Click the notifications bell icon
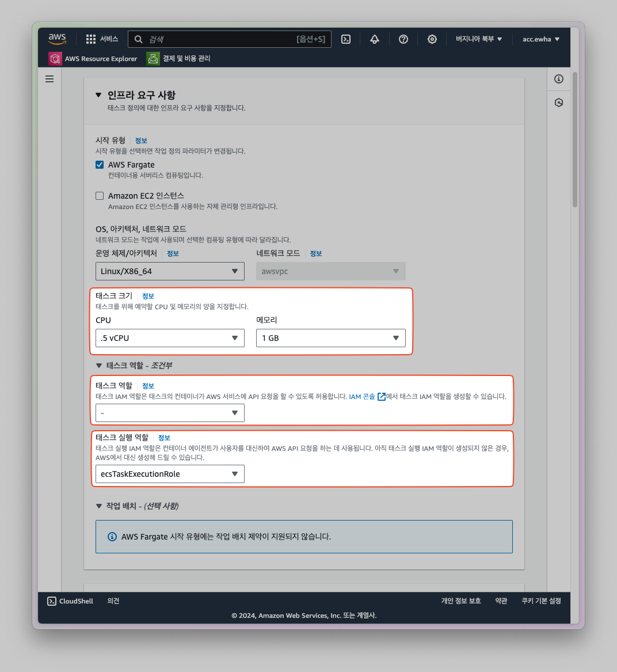 375,39
